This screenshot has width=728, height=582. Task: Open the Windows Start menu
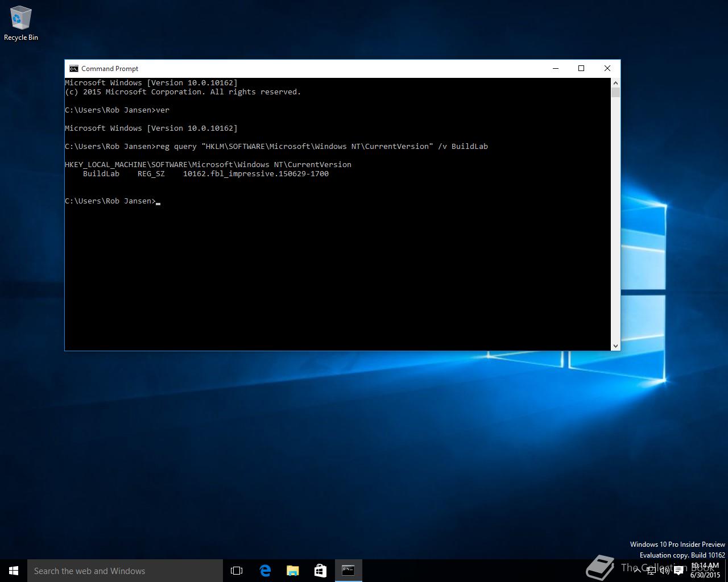click(14, 571)
